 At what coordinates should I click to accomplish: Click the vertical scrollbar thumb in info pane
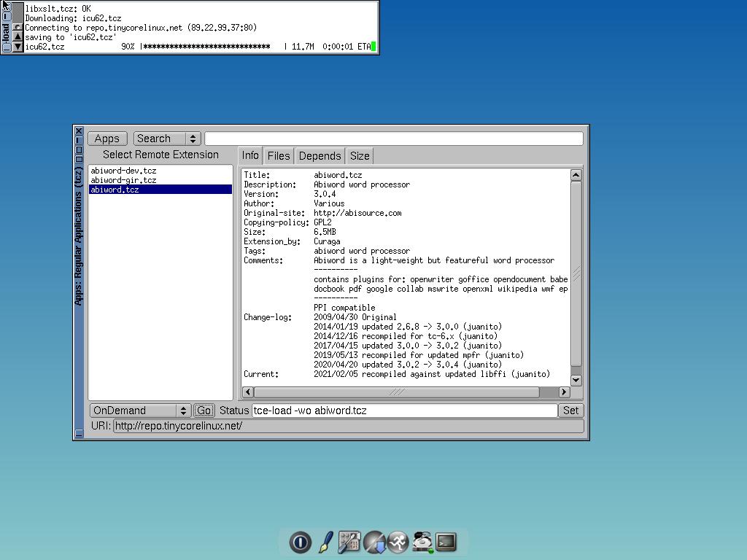pyautogui.click(x=576, y=274)
